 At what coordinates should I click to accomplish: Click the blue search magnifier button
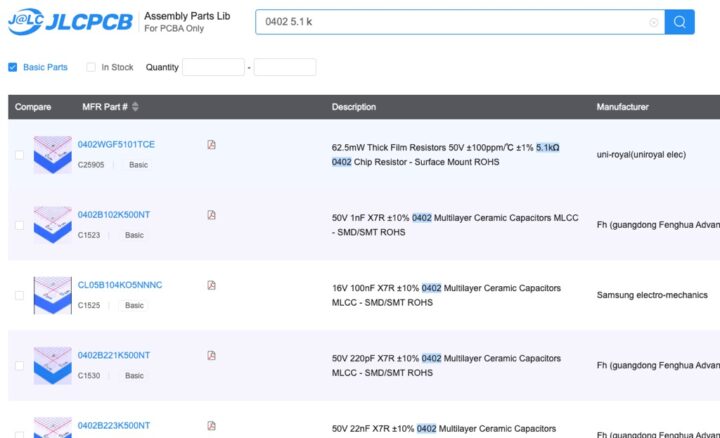point(680,22)
